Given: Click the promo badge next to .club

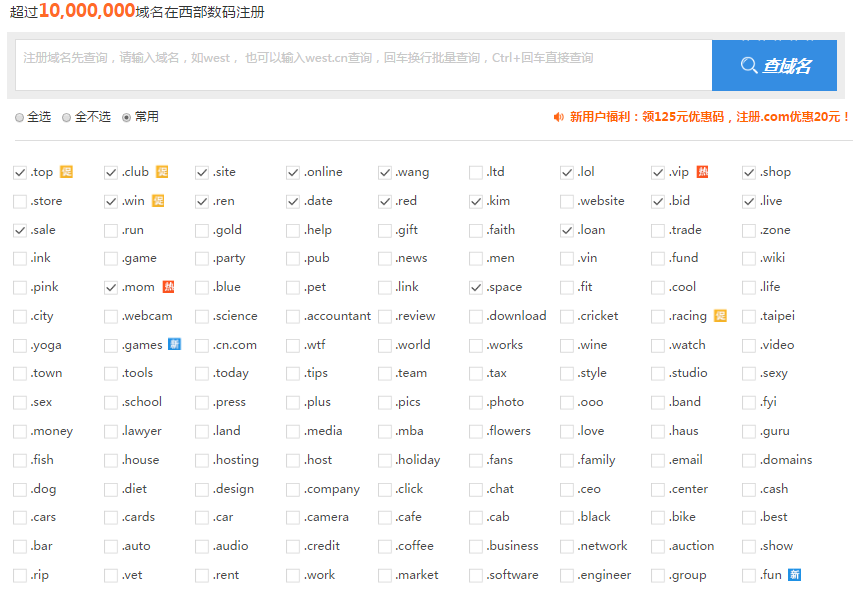Looking at the screenshot, I should click(x=162, y=172).
